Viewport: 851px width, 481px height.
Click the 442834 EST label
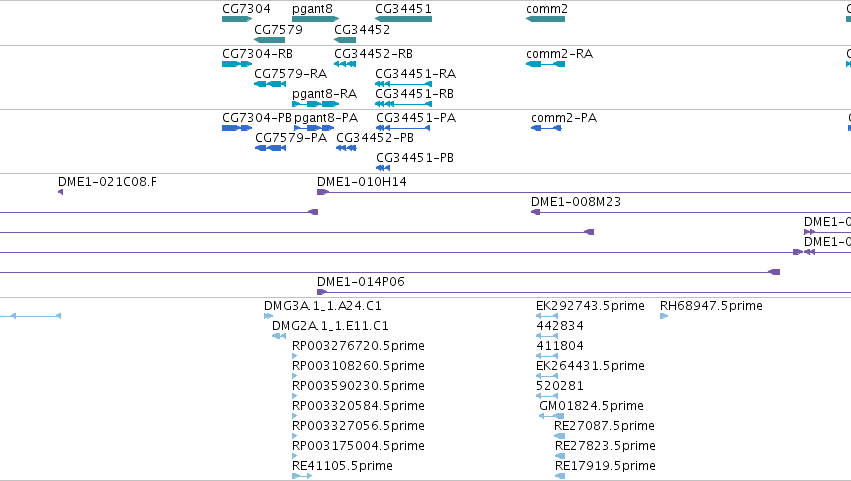point(560,326)
